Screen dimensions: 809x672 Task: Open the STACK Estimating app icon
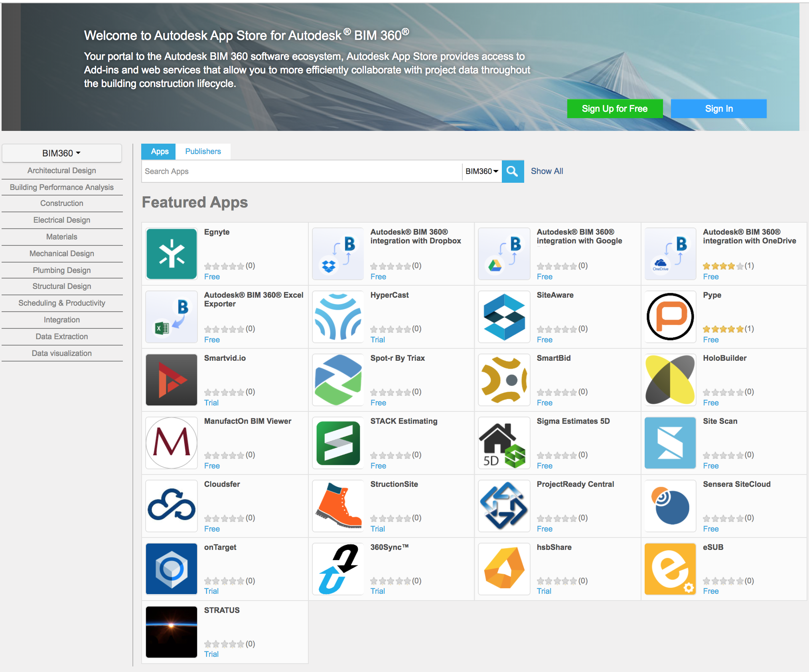pos(337,443)
